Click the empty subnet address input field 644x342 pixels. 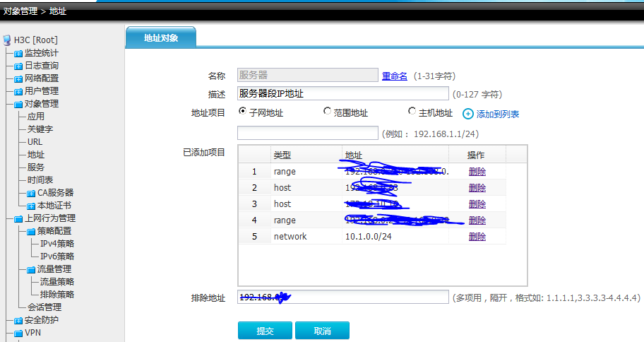[x=308, y=133]
